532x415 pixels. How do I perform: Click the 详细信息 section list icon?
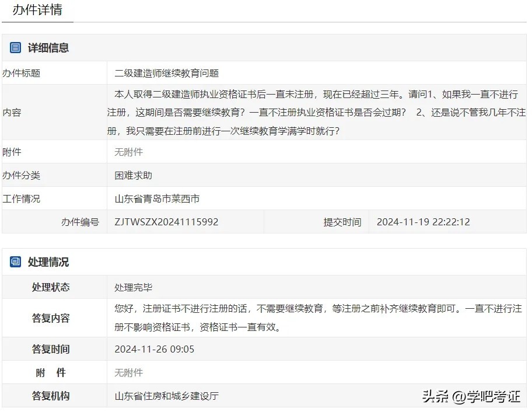[x=16, y=48]
